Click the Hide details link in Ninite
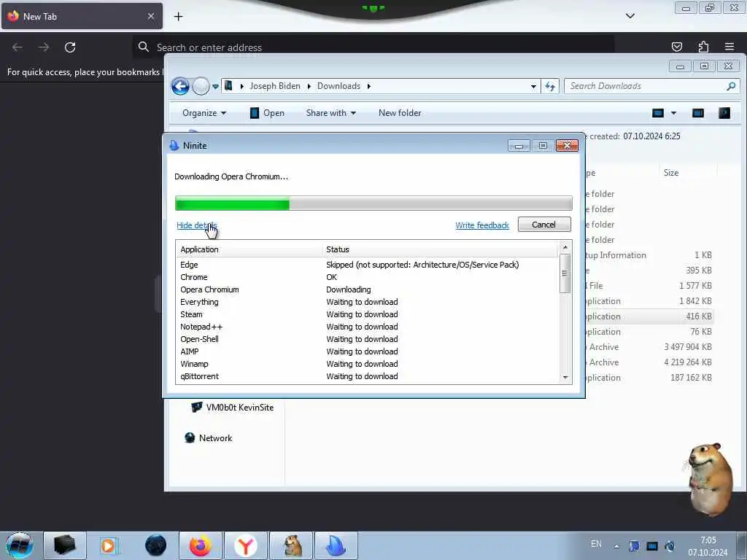747x560 pixels. click(197, 225)
